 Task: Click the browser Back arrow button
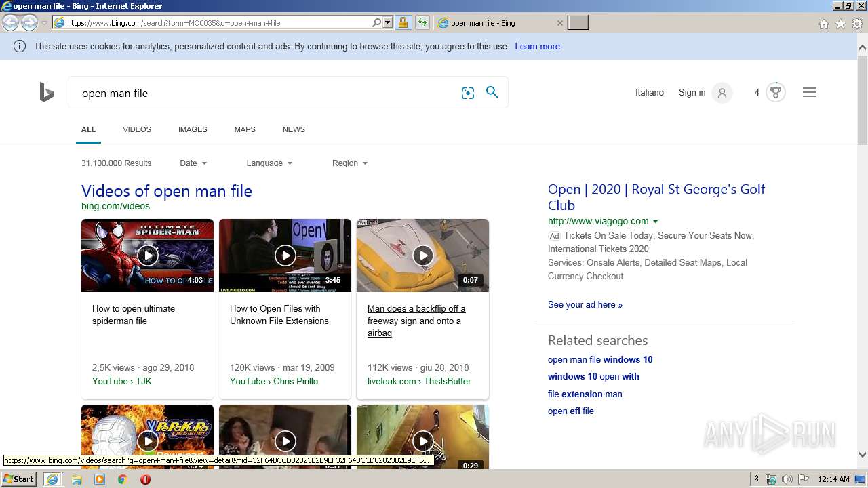(x=11, y=22)
